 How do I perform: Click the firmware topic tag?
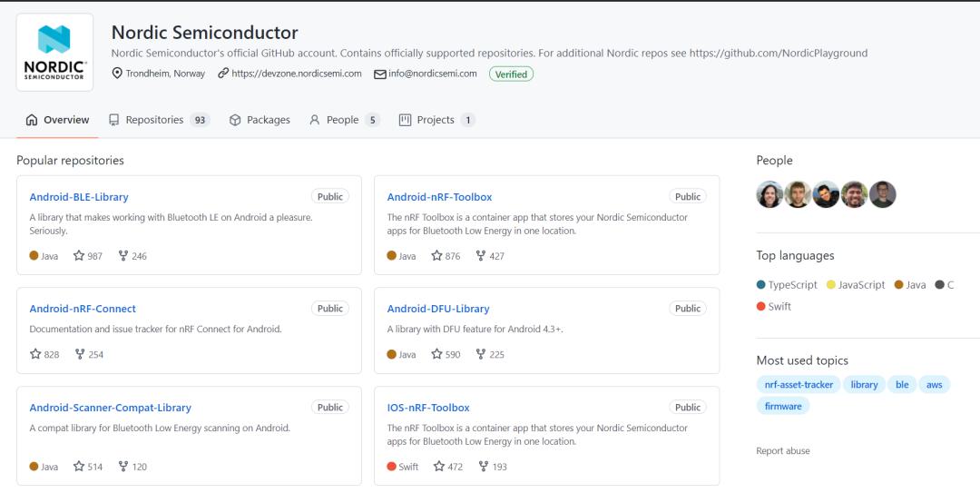[x=782, y=407]
